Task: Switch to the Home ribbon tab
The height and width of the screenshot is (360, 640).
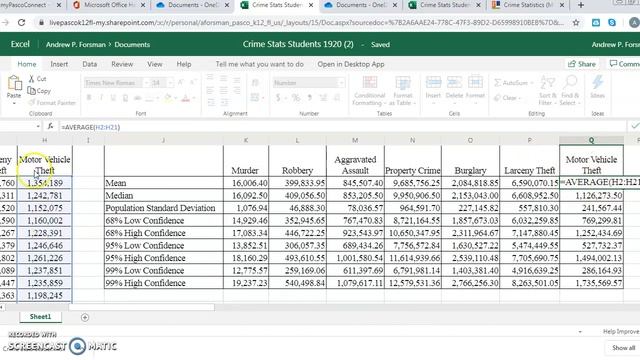Action: (x=27, y=64)
